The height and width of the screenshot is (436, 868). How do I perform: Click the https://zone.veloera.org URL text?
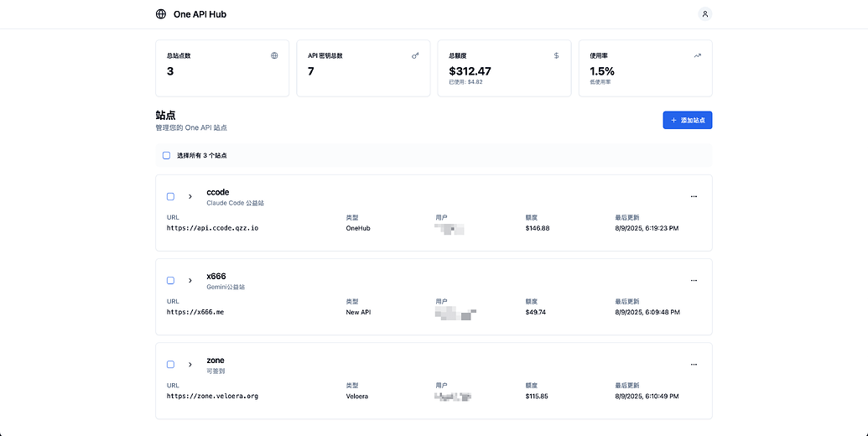212,396
